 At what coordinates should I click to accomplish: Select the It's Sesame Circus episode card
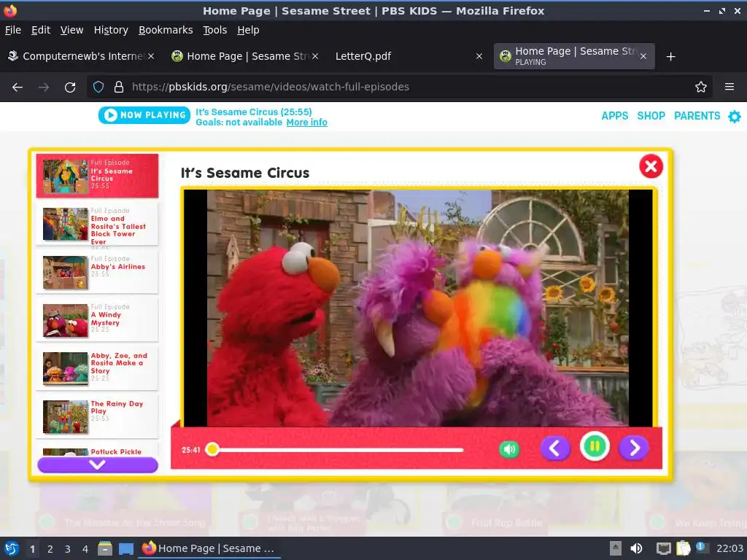pos(97,176)
